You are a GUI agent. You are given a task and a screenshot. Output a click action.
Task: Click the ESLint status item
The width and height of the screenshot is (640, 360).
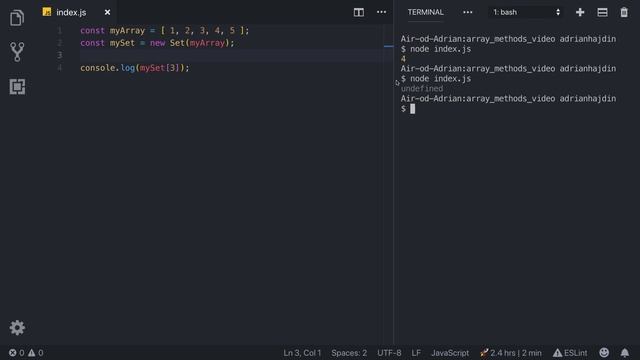click(x=570, y=353)
